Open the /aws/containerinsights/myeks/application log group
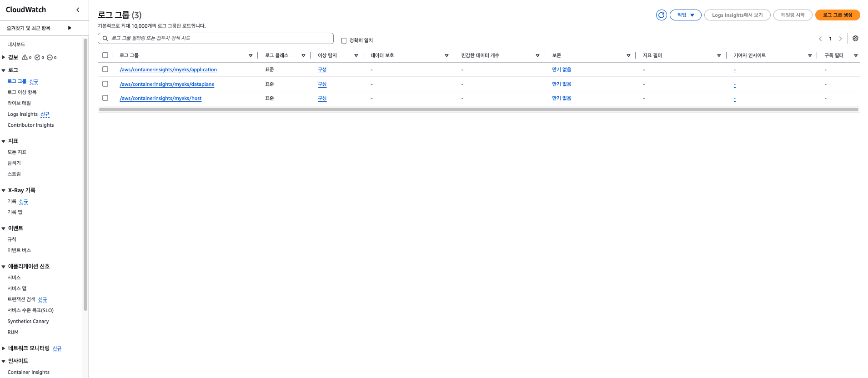Image resolution: width=868 pixels, height=378 pixels. point(168,70)
